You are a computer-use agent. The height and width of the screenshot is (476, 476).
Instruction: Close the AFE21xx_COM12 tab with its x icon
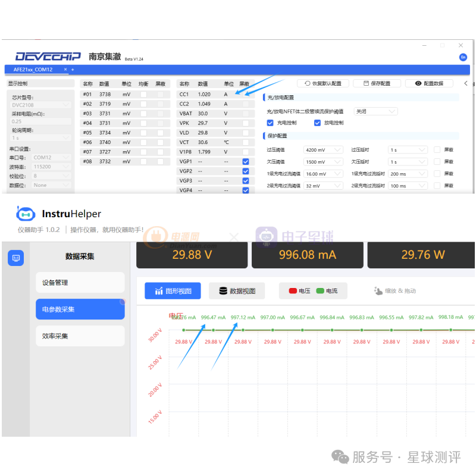point(65,70)
